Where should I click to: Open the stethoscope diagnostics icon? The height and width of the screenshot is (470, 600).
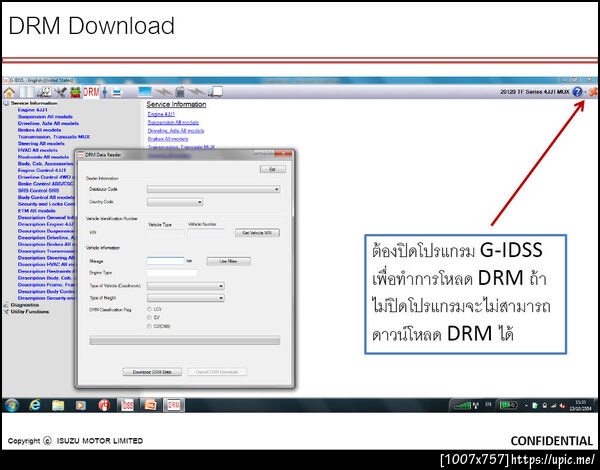click(44, 92)
